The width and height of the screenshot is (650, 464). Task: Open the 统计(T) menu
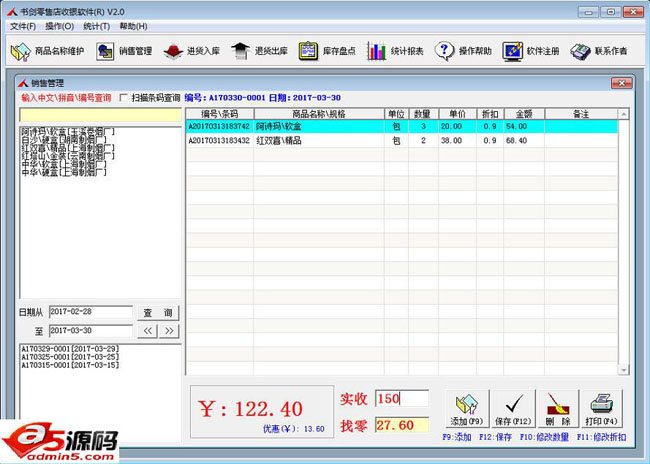click(97, 25)
